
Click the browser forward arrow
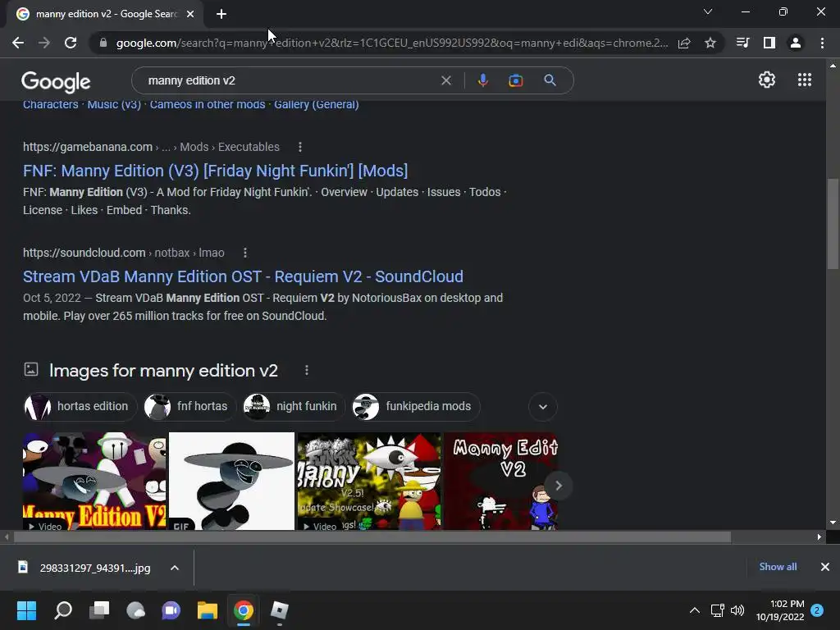point(44,43)
